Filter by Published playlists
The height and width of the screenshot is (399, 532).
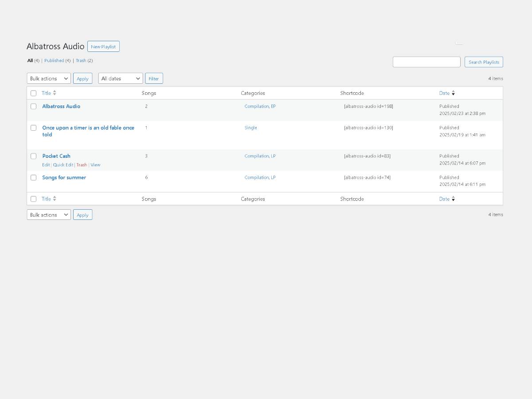[x=54, y=61]
